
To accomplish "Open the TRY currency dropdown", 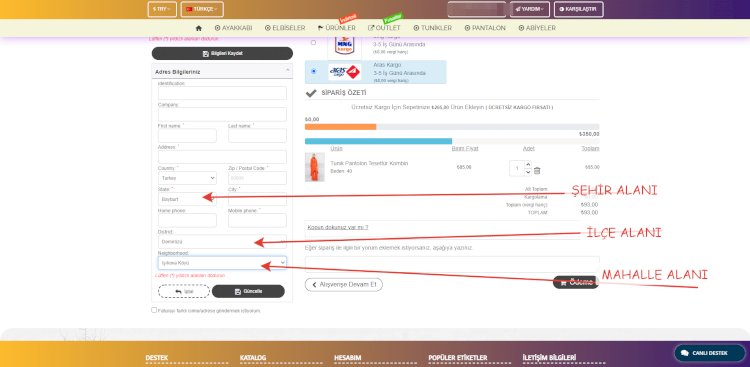I will [x=162, y=9].
